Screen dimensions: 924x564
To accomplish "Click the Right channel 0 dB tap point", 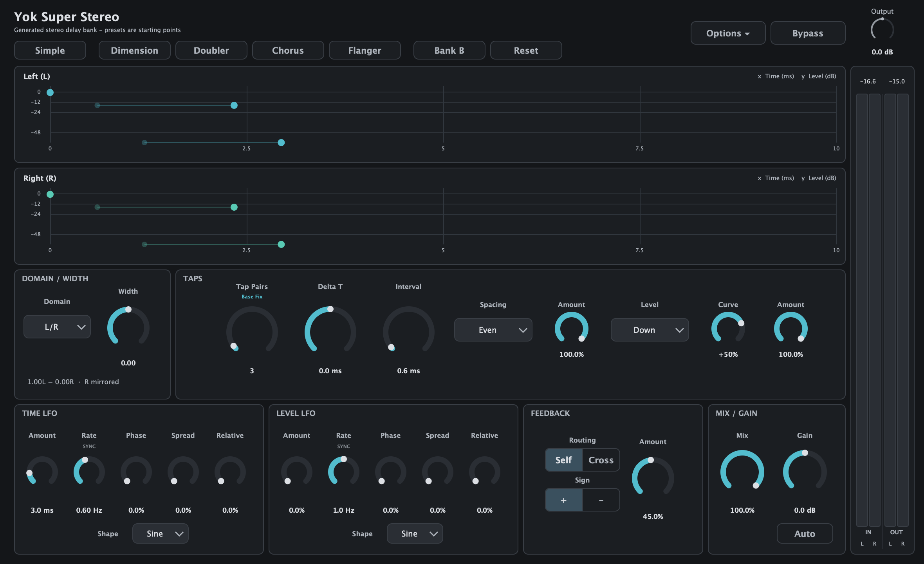I will click(50, 194).
